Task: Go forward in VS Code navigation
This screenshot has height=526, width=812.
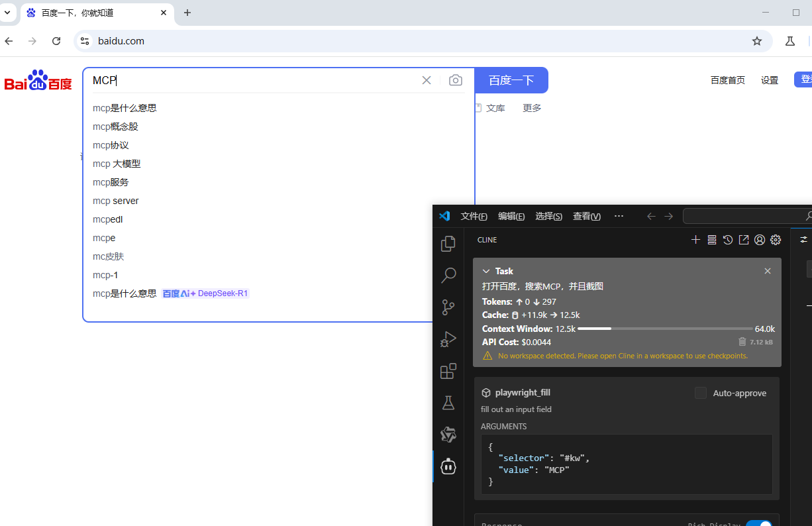Action: click(x=668, y=216)
